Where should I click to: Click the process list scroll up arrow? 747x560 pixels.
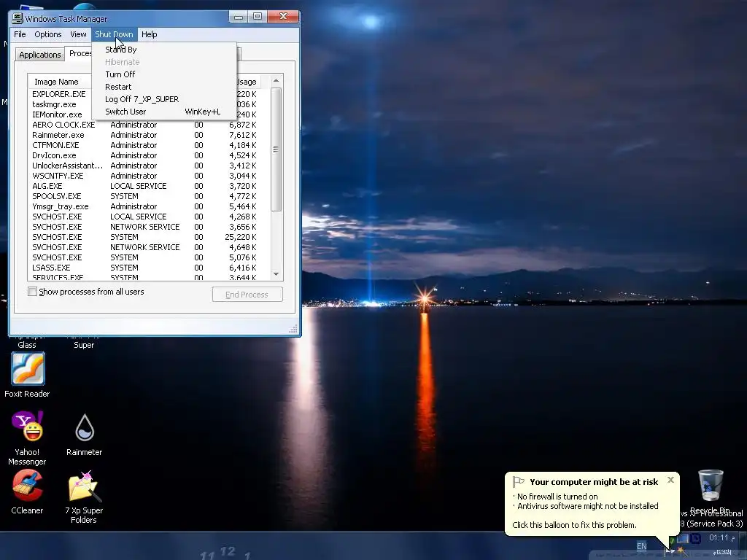point(276,80)
